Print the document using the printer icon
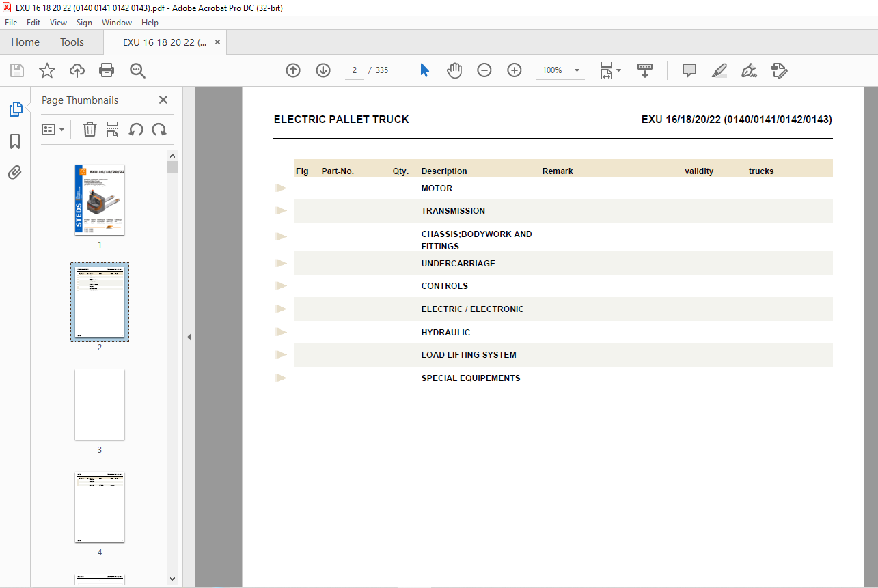This screenshot has height=588, width=878. (x=107, y=70)
